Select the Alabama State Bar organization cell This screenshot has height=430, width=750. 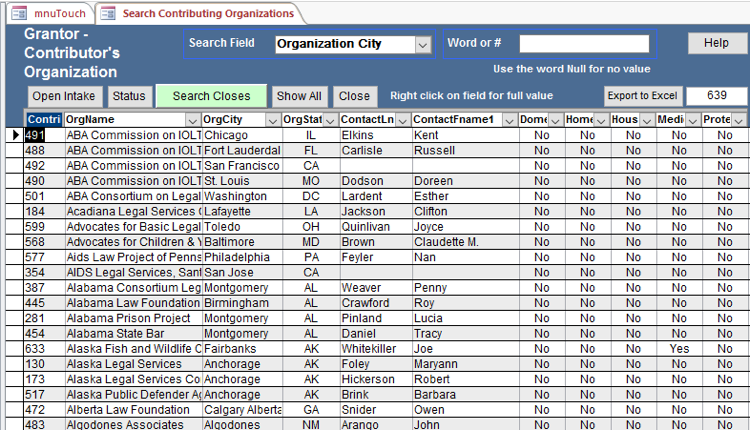click(132, 334)
